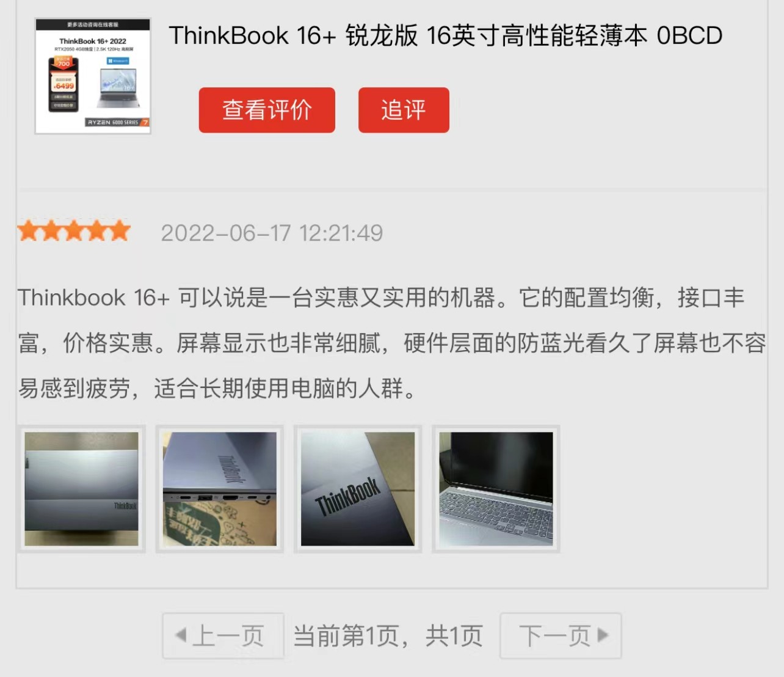Click the second orange rating star

(51, 231)
